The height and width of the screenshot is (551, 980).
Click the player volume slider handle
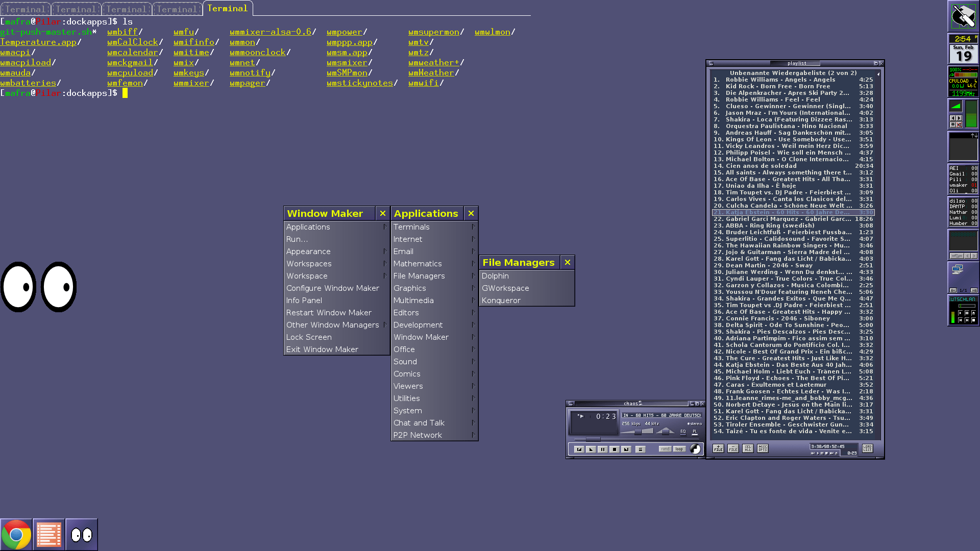pyautogui.click(x=638, y=432)
